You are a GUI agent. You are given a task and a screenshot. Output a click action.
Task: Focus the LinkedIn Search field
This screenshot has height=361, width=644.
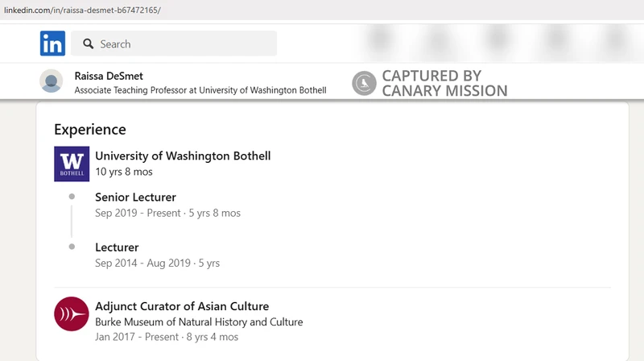click(174, 44)
